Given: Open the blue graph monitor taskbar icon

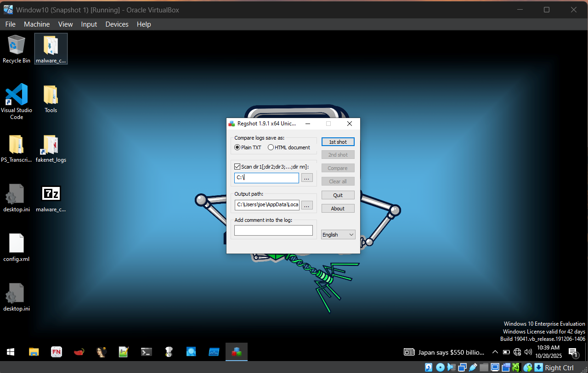Looking at the screenshot, I should (x=214, y=352).
